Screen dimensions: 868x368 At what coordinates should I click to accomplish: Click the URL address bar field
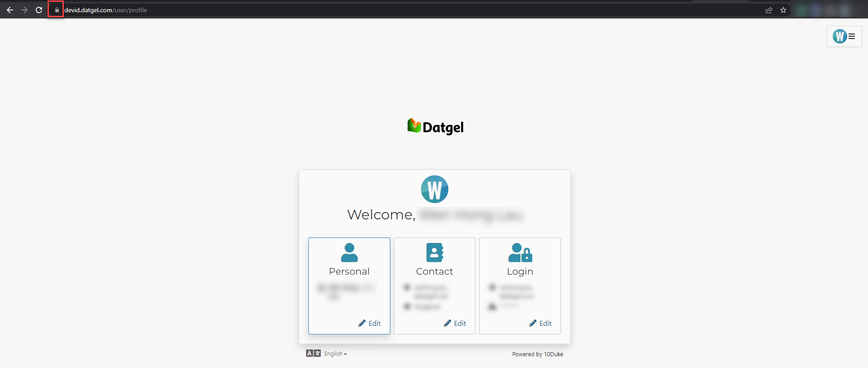click(x=408, y=10)
